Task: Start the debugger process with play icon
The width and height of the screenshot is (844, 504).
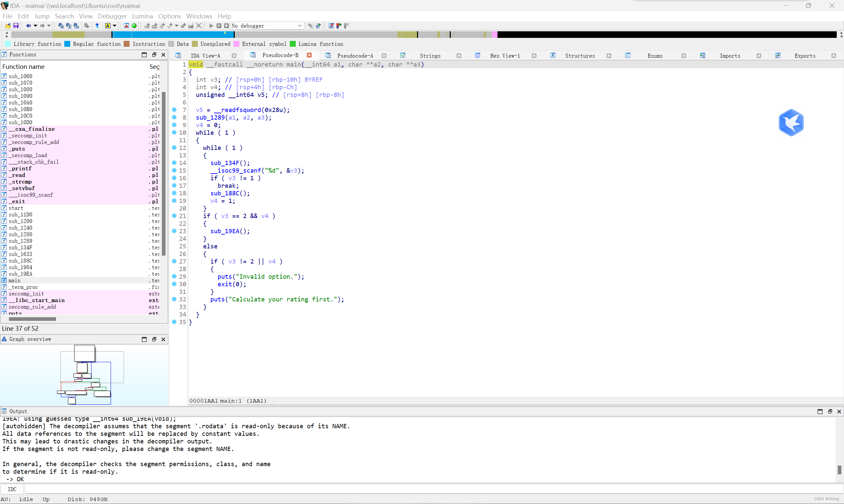Action: (x=211, y=25)
